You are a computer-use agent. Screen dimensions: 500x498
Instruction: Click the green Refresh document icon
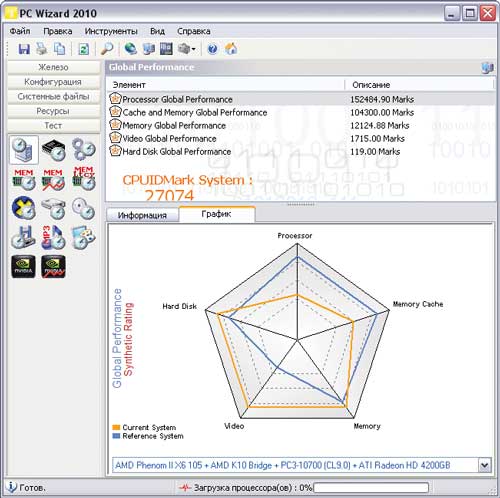83,49
